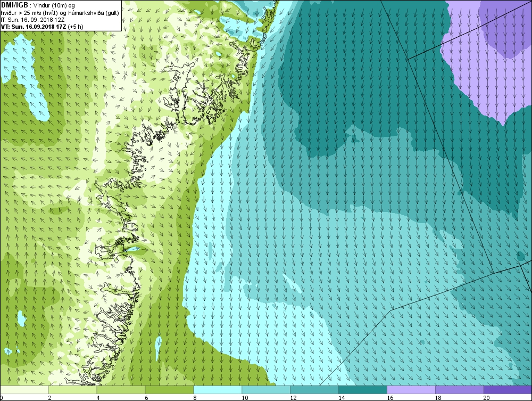Click the 14–16 m/s dark teal swatch

click(363, 390)
